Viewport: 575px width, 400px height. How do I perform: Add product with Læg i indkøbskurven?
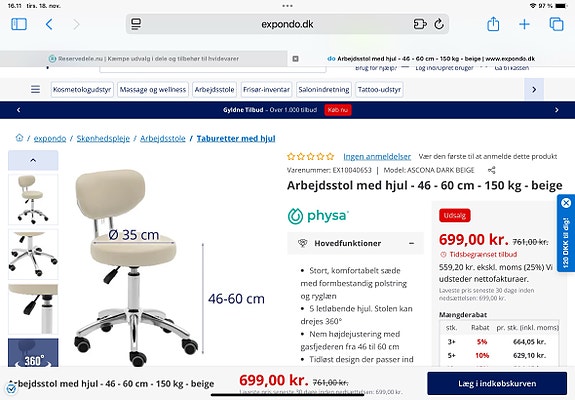(x=497, y=384)
